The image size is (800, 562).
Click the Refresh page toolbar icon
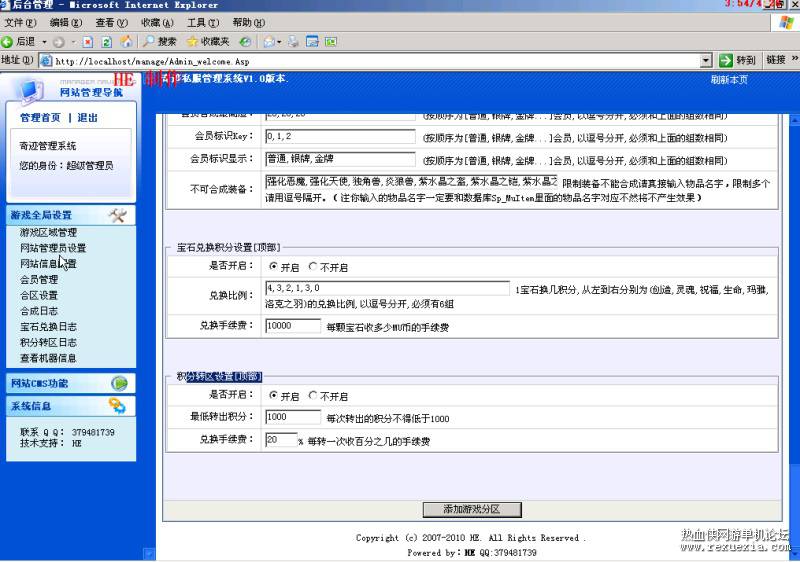pos(106,42)
